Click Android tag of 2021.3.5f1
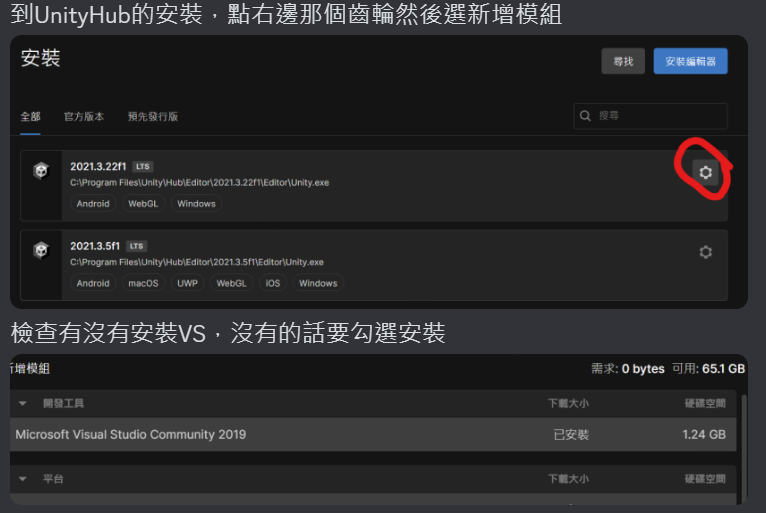Screen dimensions: 766x513 [93, 283]
